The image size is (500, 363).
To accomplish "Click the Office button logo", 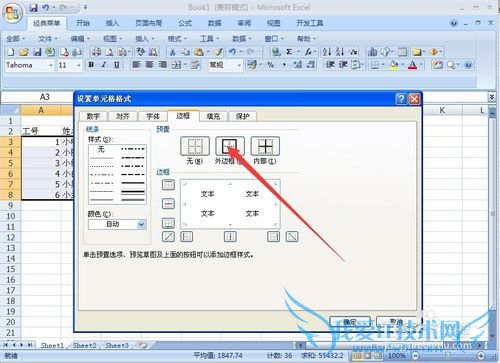I will (13, 13).
